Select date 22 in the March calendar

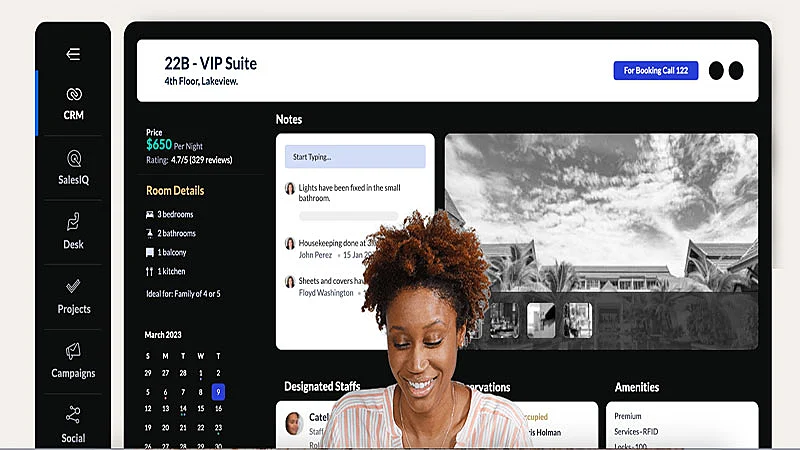[x=201, y=428]
